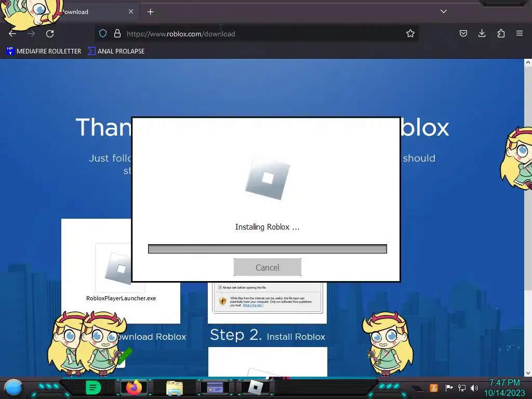Switch to the Roblox installer taskbar icon

256,388
